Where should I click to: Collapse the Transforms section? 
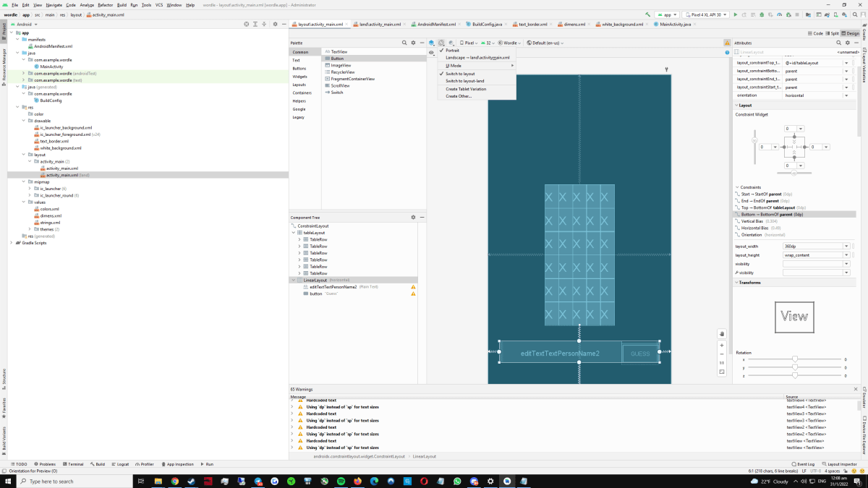737,283
